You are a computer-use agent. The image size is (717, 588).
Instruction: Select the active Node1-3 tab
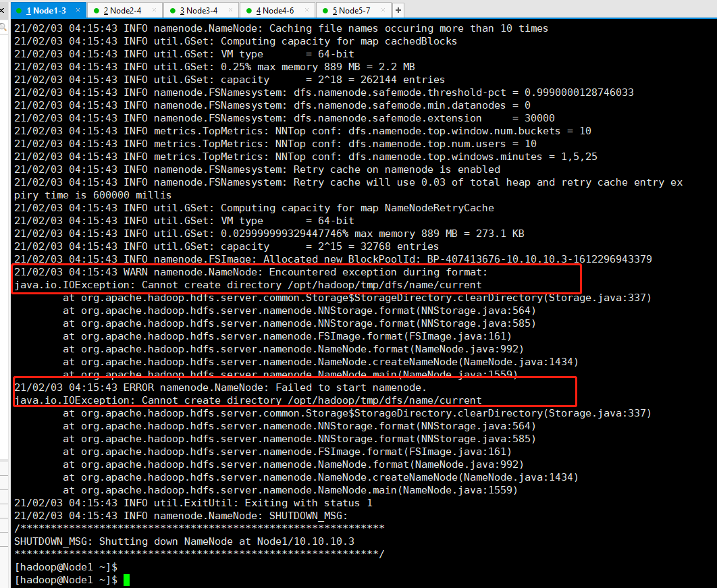[x=47, y=10]
